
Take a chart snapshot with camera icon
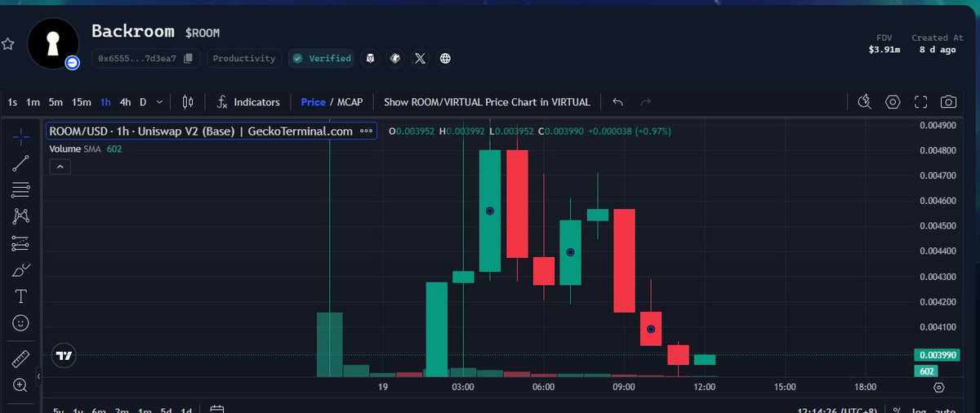point(948,102)
